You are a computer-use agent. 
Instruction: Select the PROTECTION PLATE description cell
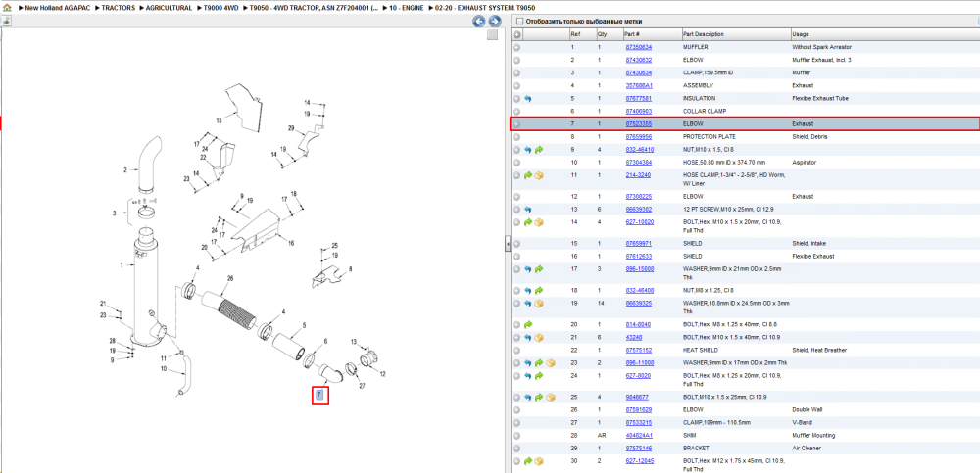[x=710, y=136]
